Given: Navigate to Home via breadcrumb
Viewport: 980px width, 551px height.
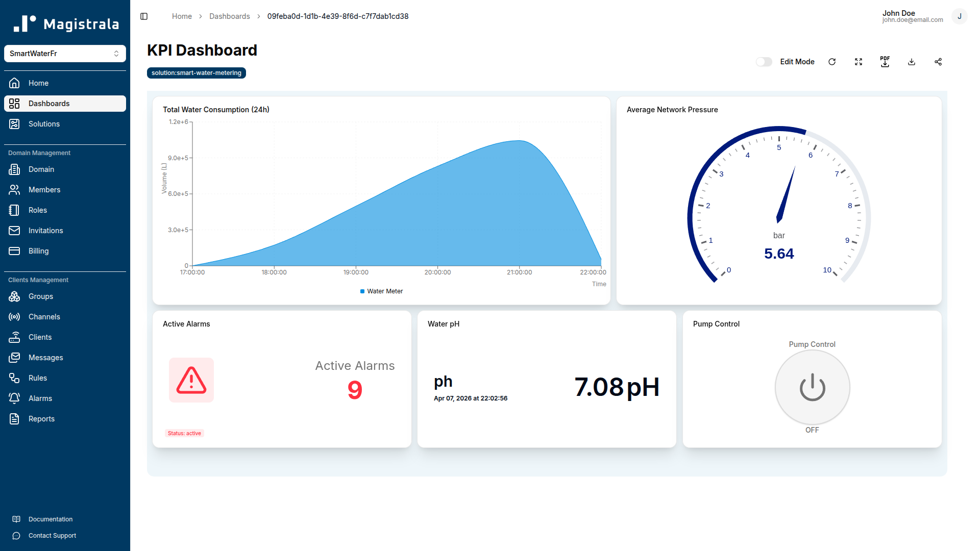Looking at the screenshot, I should click(182, 16).
